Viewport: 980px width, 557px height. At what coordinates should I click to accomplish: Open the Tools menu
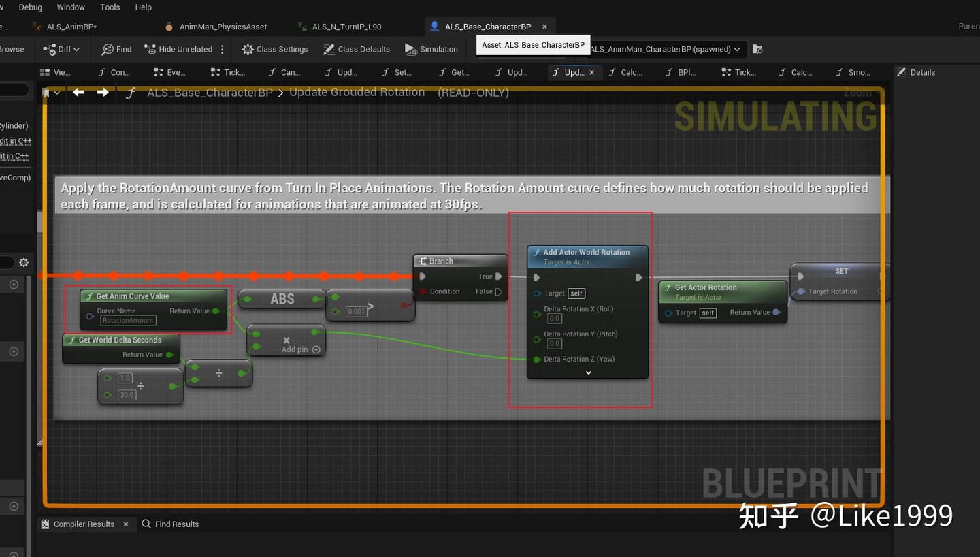110,7
